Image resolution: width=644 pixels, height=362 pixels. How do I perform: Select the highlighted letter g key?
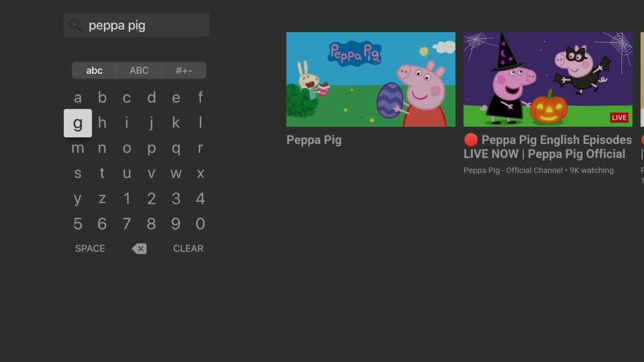click(x=78, y=123)
